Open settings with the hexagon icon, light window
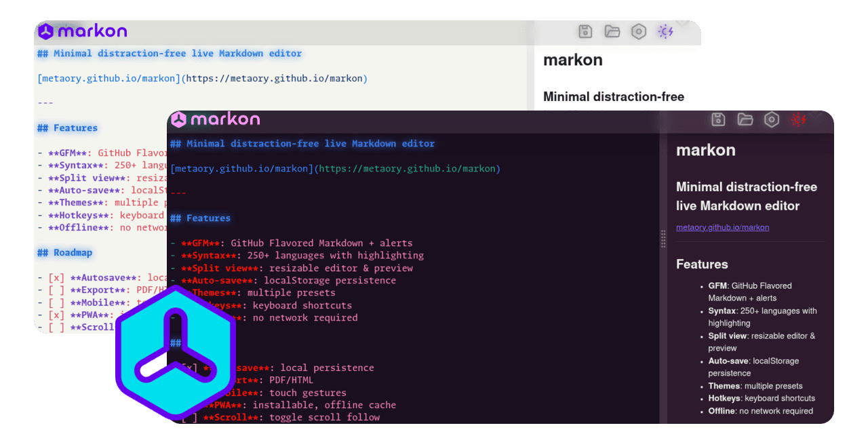The height and width of the screenshot is (434, 868). 639,31
